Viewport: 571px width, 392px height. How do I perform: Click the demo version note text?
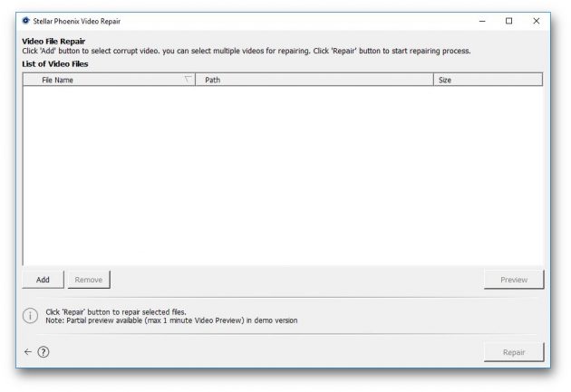pyautogui.click(x=171, y=320)
